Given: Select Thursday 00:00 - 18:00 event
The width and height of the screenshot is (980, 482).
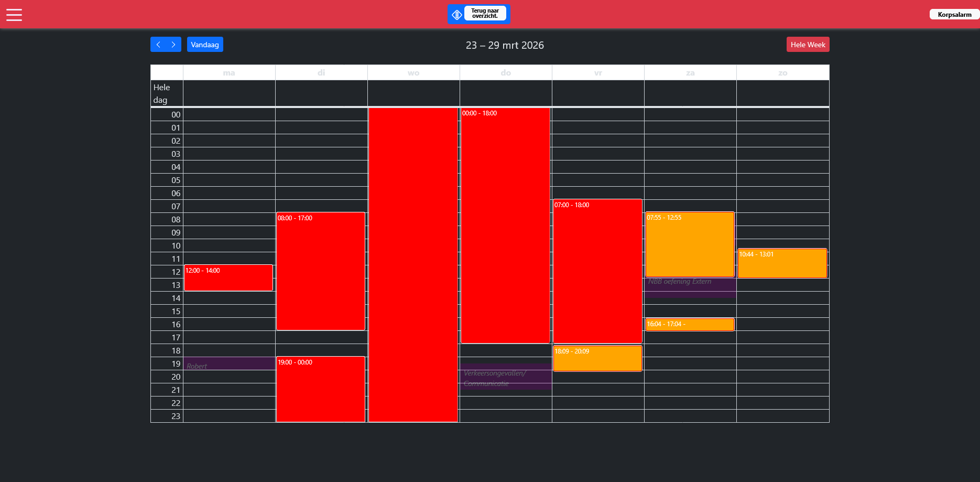Looking at the screenshot, I should 505,226.
